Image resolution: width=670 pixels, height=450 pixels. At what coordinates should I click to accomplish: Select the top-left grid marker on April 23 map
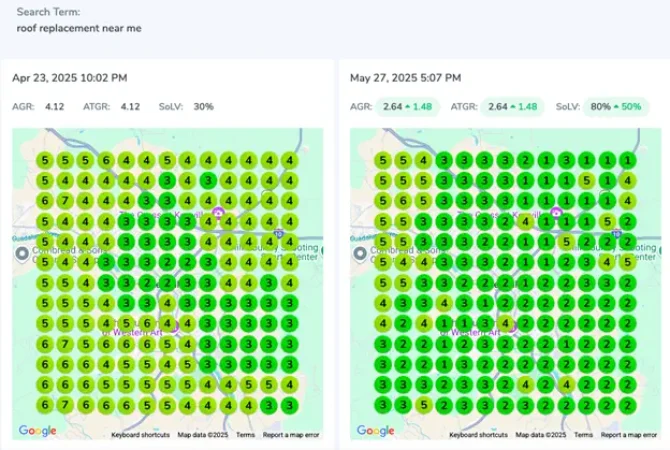(x=43, y=160)
